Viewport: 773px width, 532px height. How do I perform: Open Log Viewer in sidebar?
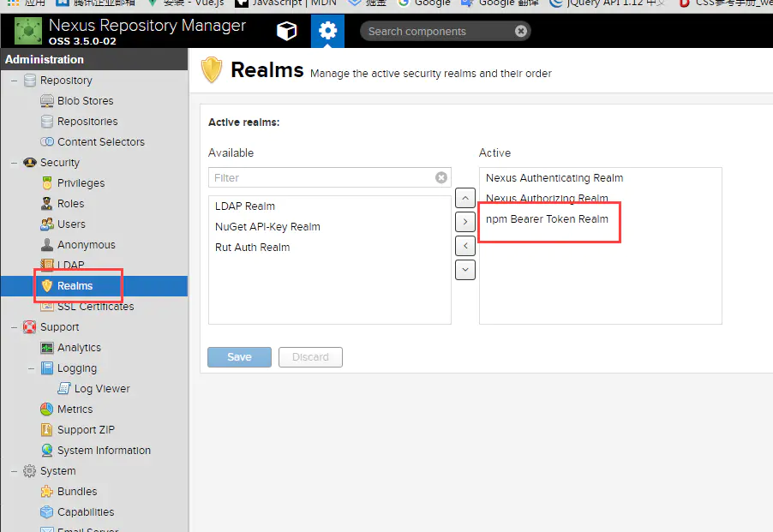pyautogui.click(x=102, y=389)
